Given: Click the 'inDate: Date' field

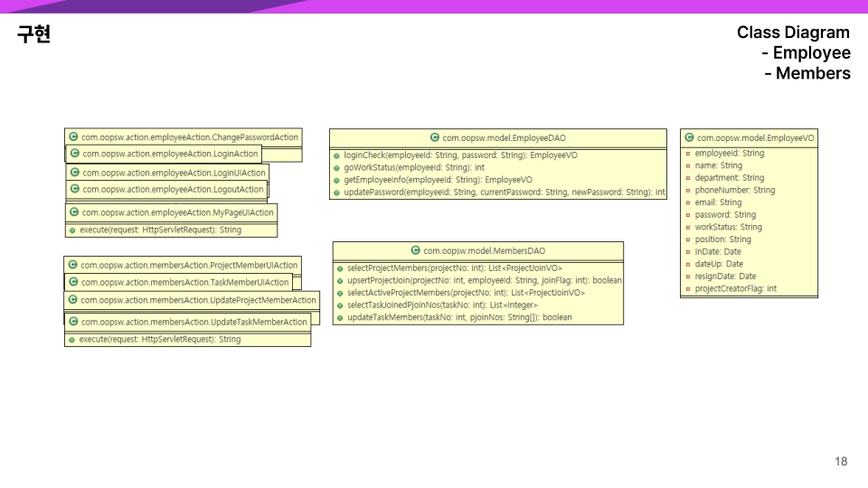Looking at the screenshot, I should tap(718, 252).
